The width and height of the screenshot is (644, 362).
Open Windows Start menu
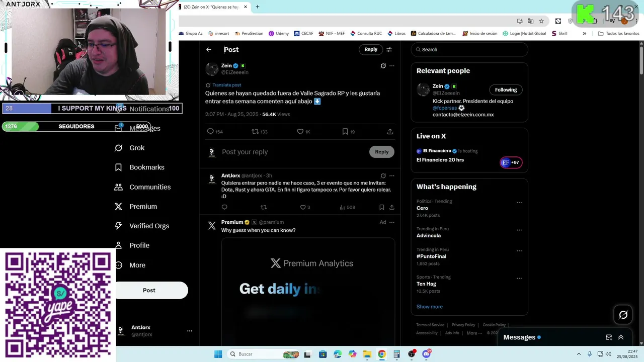218,354
